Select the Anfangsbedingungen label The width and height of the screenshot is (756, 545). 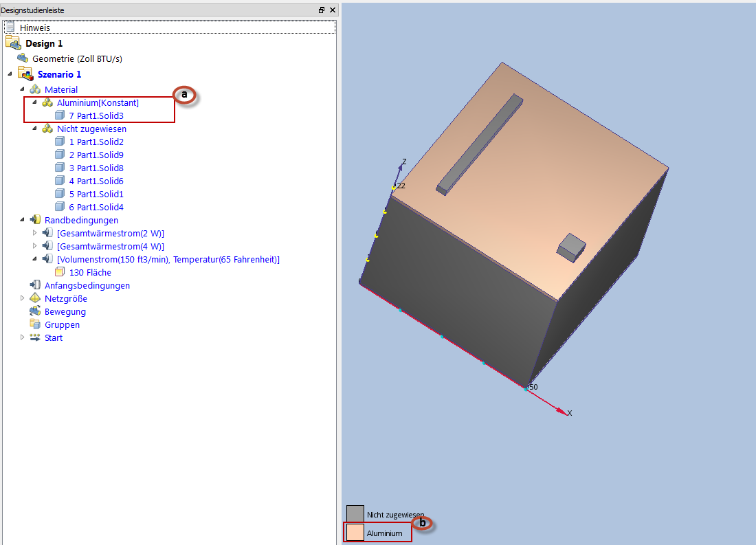pyautogui.click(x=87, y=285)
